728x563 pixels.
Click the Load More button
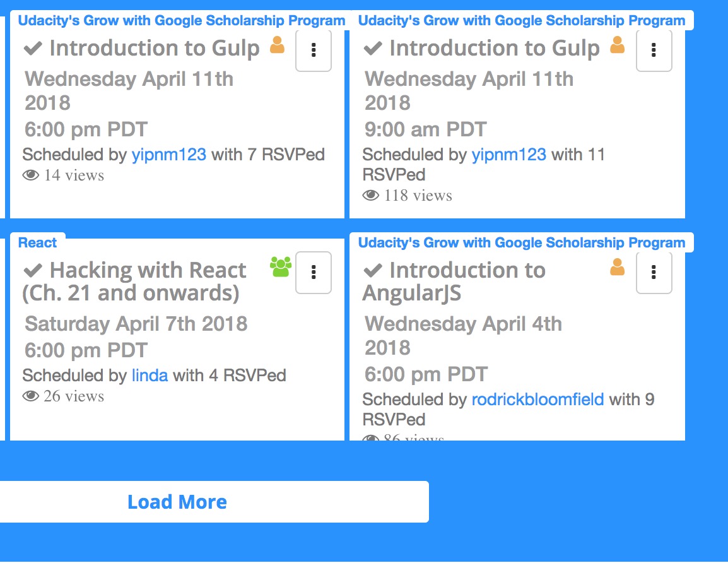point(177,501)
